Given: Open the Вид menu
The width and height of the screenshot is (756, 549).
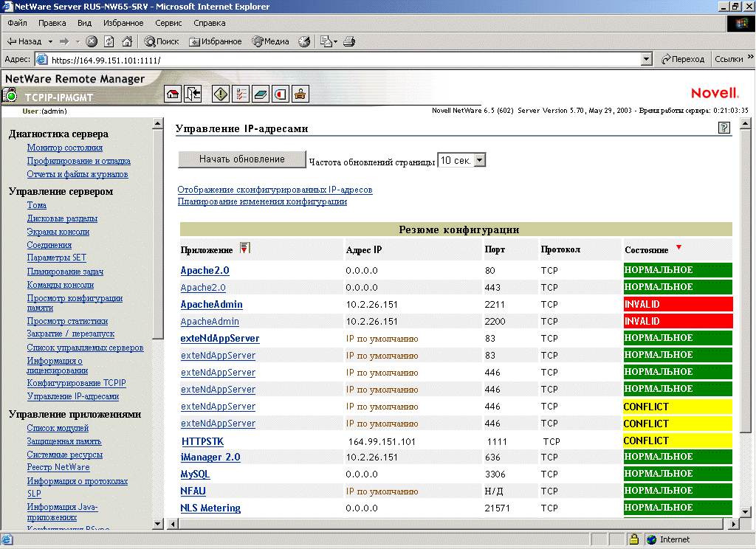Looking at the screenshot, I should tap(84, 23).
